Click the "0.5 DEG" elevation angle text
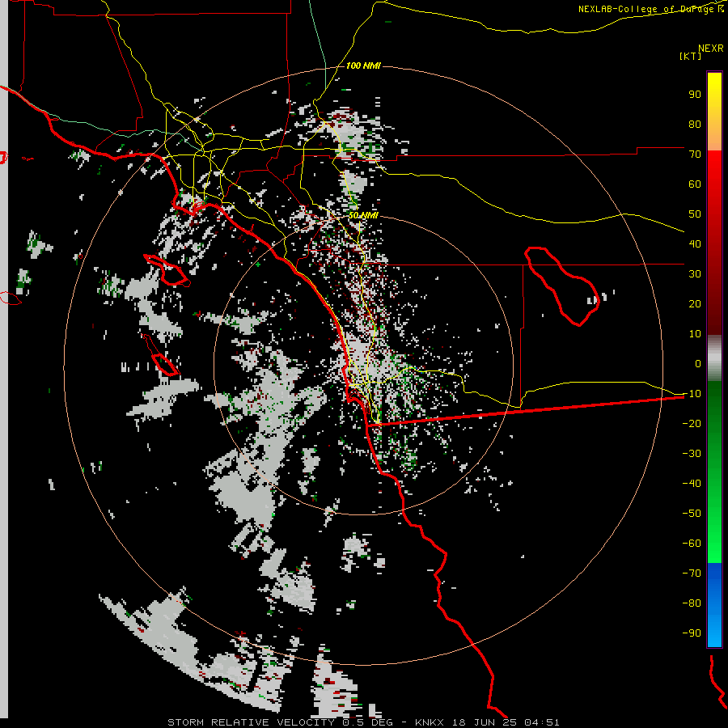The width and height of the screenshot is (728, 728). [x=368, y=722]
